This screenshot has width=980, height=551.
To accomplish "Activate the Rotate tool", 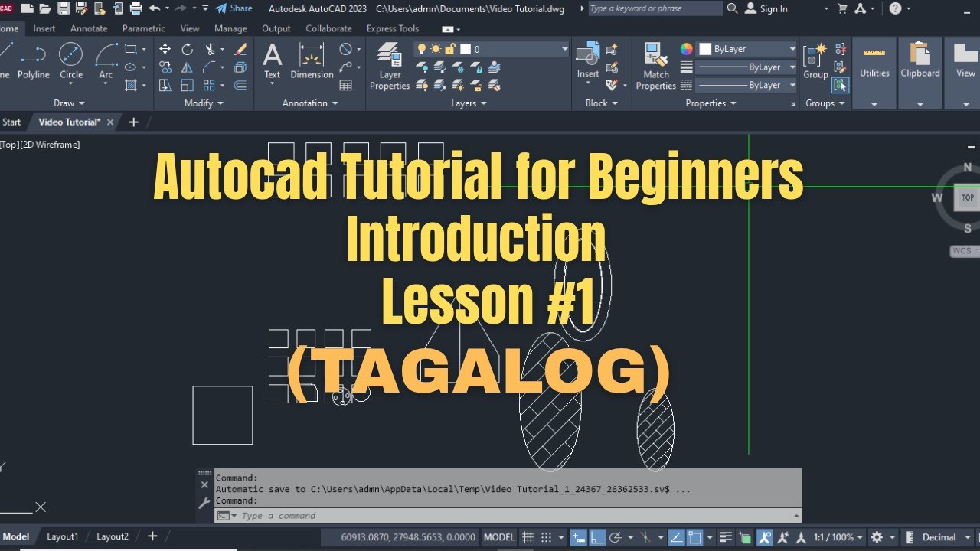I will tap(187, 49).
